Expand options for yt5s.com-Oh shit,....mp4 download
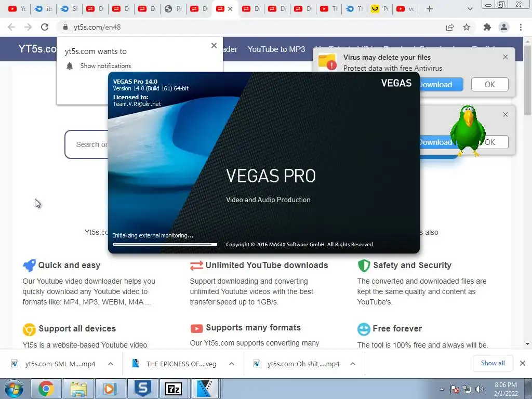 (353, 364)
